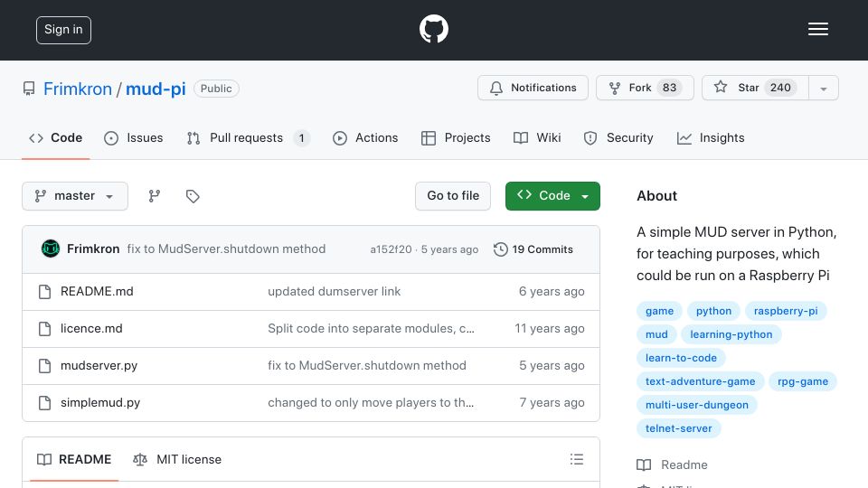Click the licence.md file icon
Image resolution: width=868 pixels, height=488 pixels.
point(45,329)
